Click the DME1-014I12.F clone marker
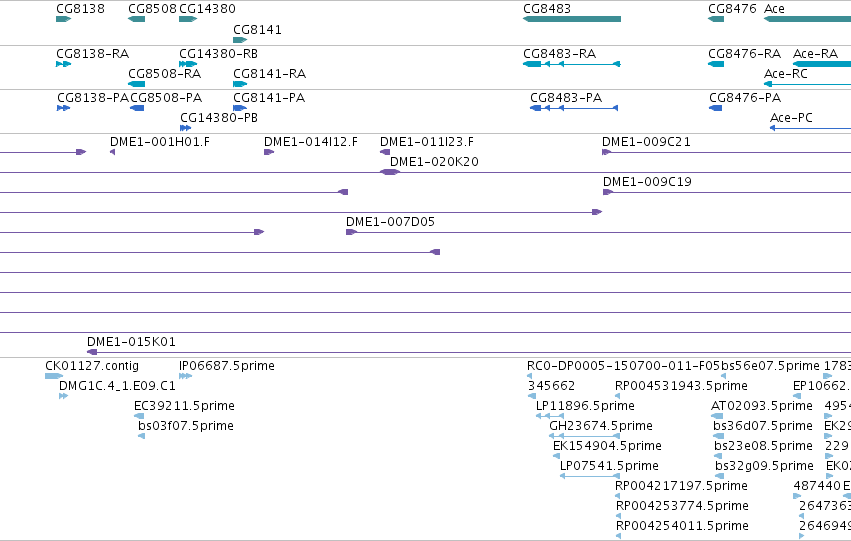 point(269,152)
